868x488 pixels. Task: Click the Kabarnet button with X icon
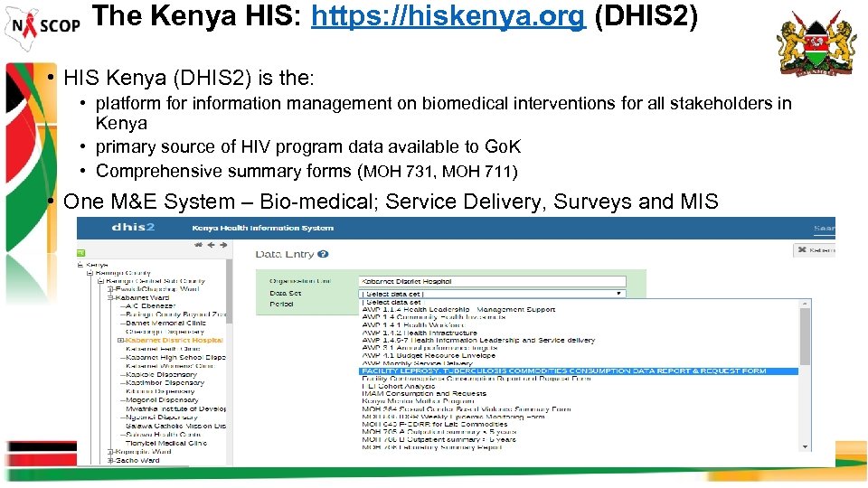[815, 250]
